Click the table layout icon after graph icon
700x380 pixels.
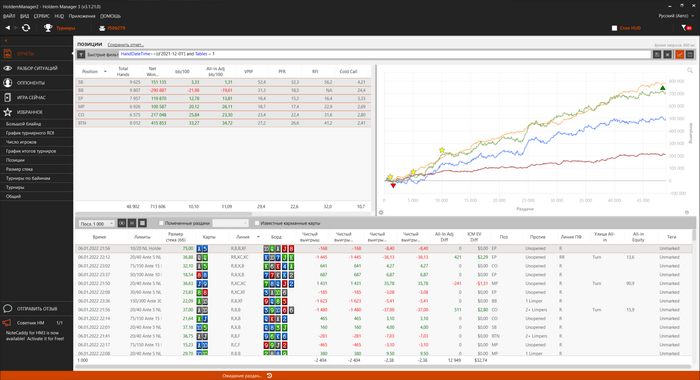click(x=690, y=54)
